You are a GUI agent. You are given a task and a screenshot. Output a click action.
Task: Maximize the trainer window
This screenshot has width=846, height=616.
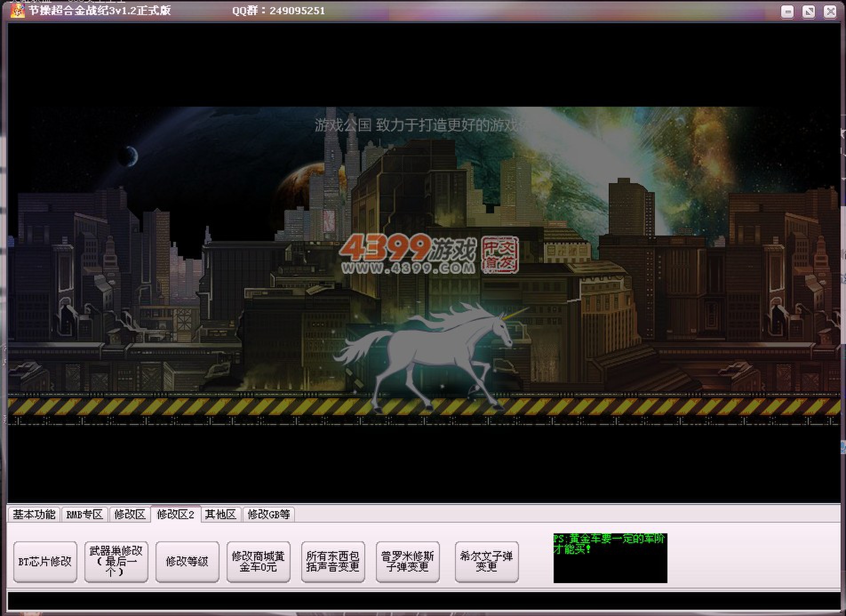(808, 12)
